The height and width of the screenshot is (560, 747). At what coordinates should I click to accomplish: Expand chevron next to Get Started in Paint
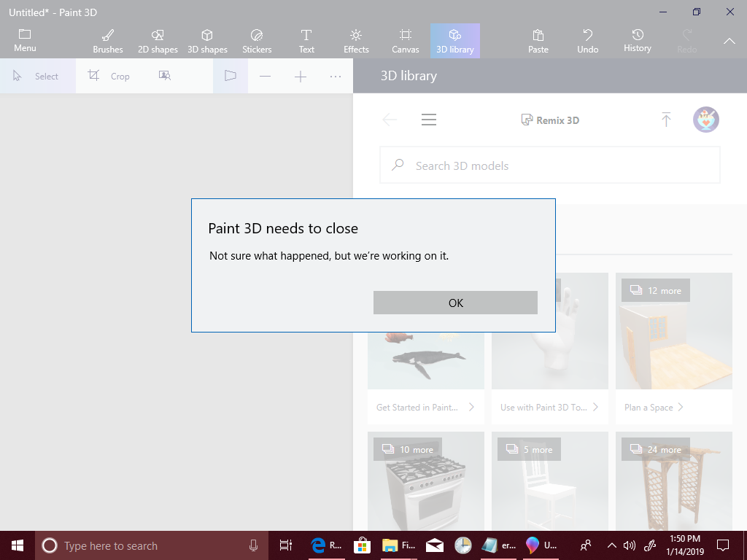point(471,407)
